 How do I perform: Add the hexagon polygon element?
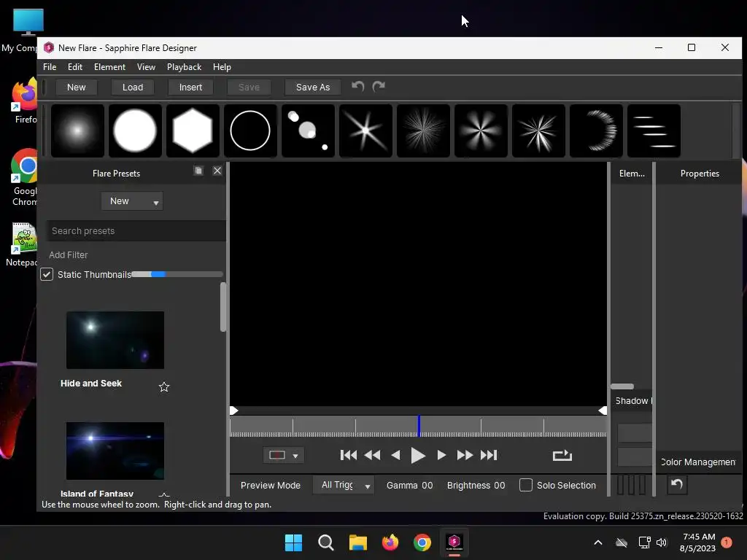click(193, 131)
